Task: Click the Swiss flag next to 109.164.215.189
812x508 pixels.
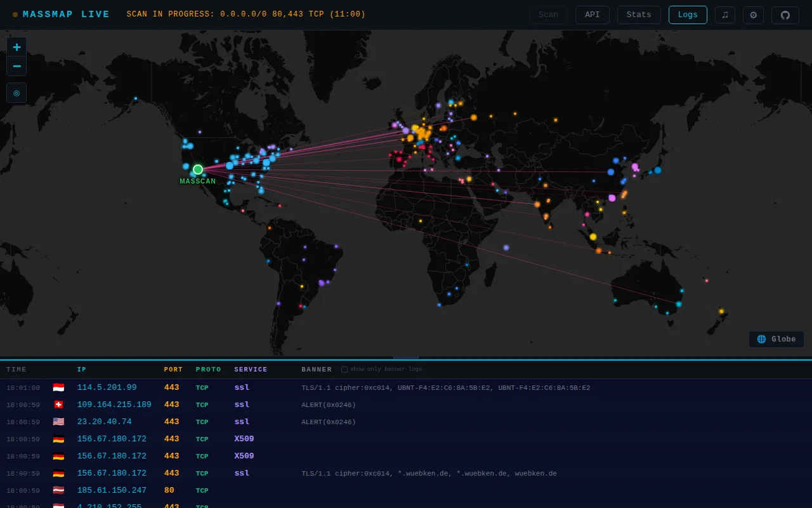Action: pos(58,404)
